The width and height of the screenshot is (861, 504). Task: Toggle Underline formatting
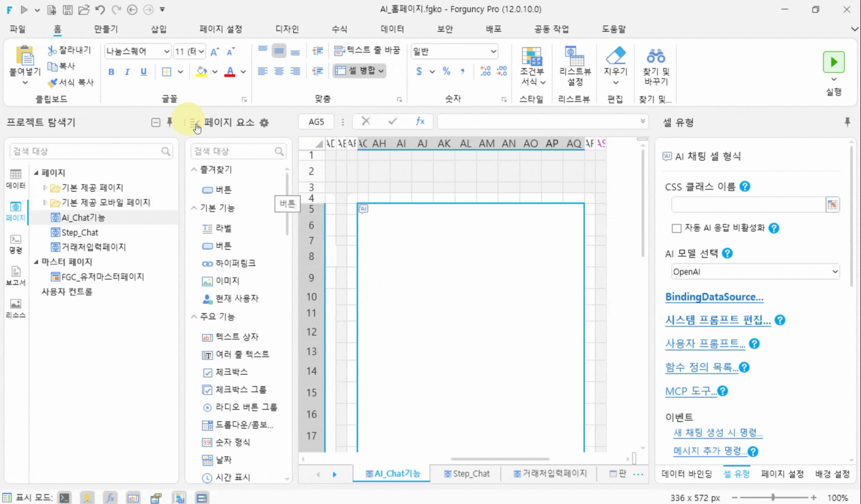[143, 72]
